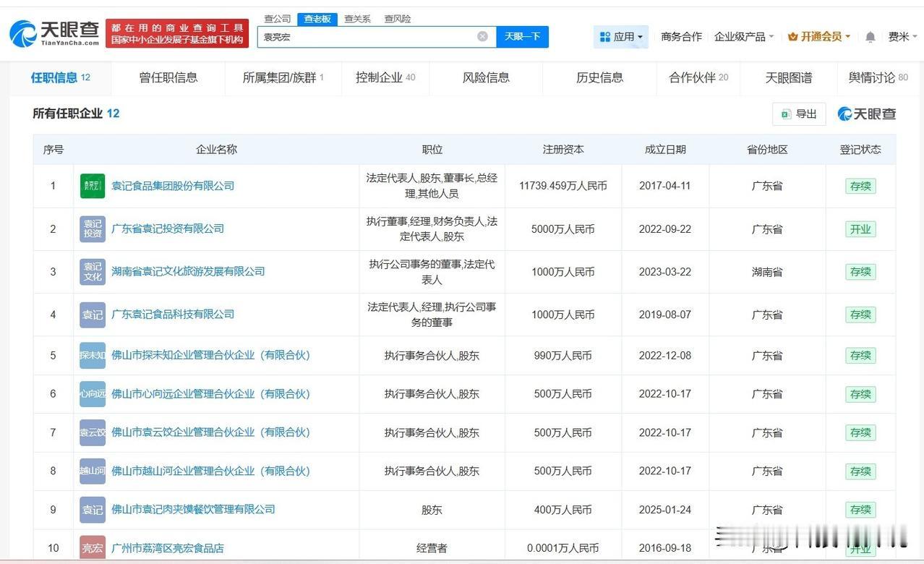Expand the 应用 apps dropdown
Viewport: 924px width, 564px height.
click(x=621, y=37)
